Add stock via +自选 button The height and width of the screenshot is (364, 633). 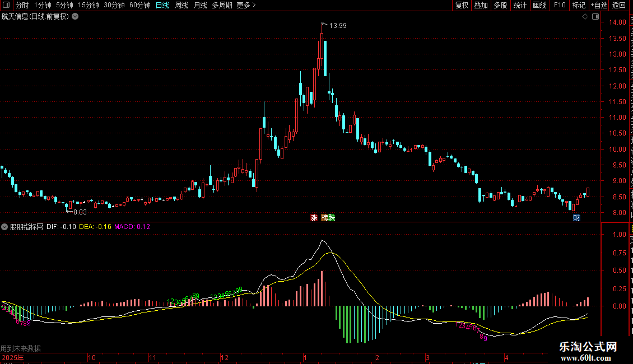click(599, 5)
